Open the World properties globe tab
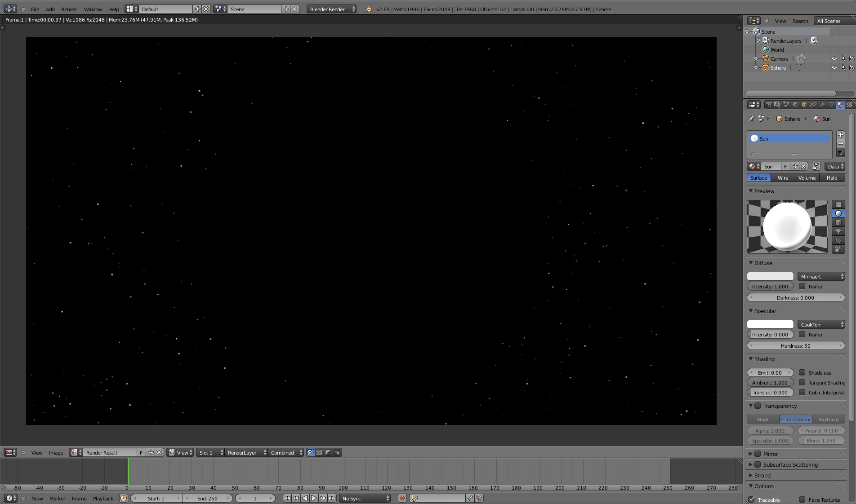 point(795,105)
